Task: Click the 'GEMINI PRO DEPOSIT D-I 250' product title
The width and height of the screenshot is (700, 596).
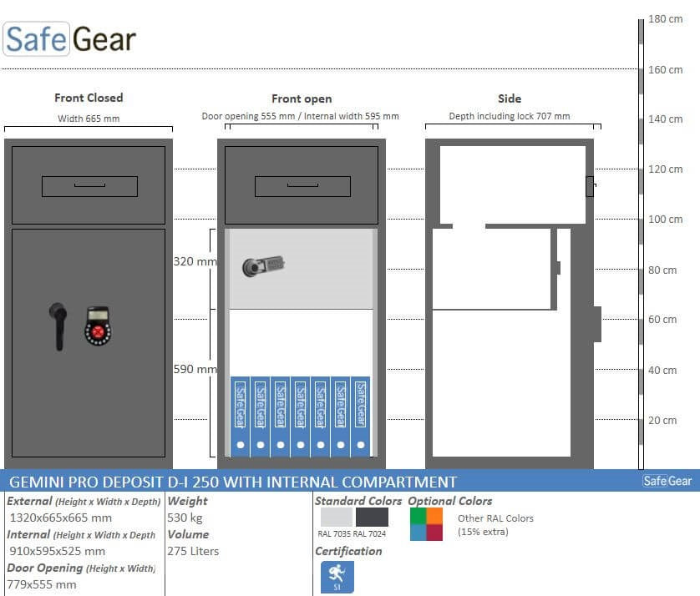Action: [114, 482]
